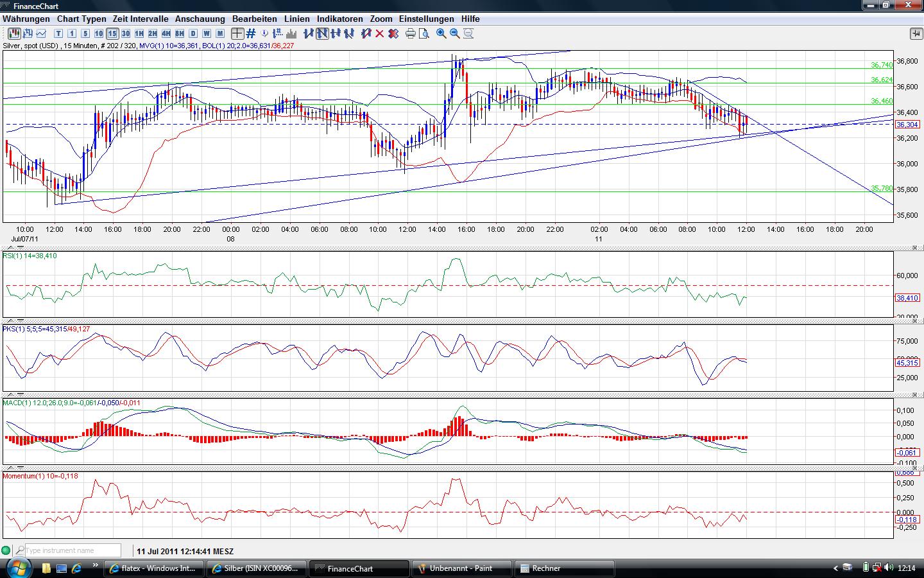The width and height of the screenshot is (924, 578).
Task: Delete all lines with double red X icon
Action: [x=393, y=33]
